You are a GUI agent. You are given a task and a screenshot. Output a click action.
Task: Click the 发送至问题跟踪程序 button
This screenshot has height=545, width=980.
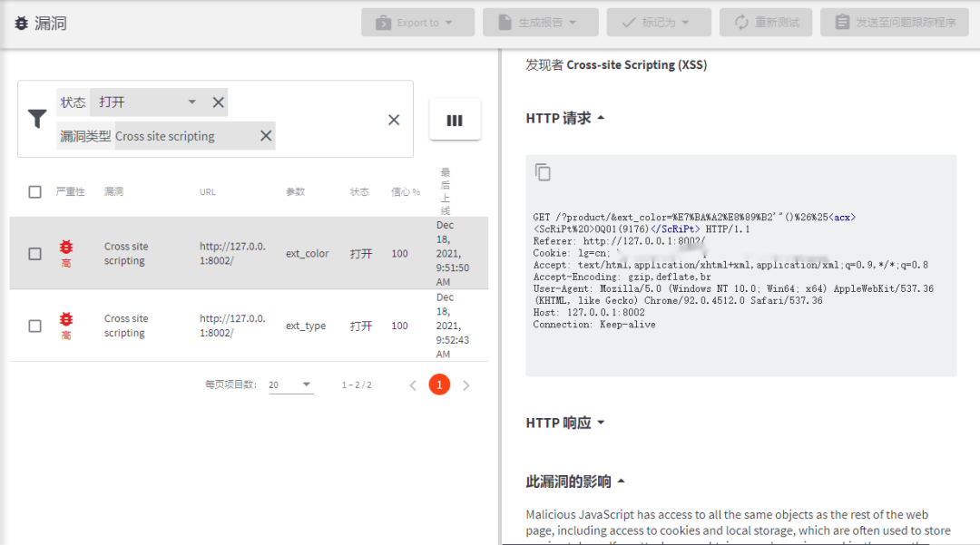pos(895,23)
